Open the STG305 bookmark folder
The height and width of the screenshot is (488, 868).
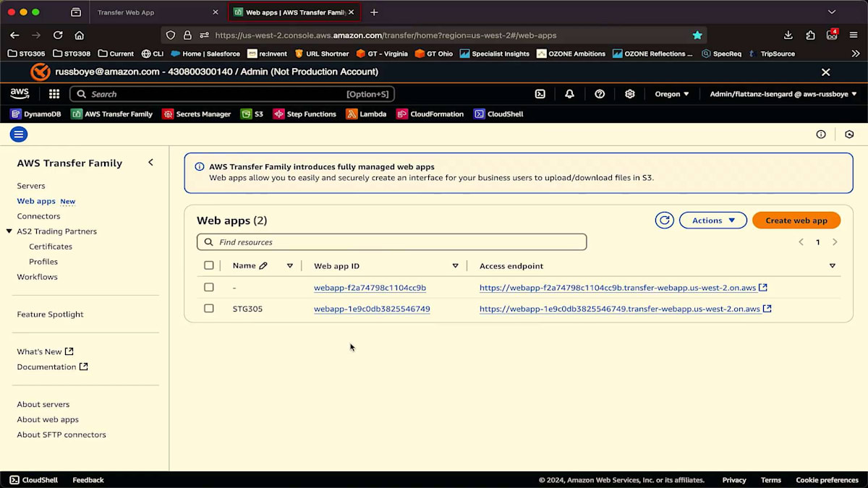(x=26, y=53)
